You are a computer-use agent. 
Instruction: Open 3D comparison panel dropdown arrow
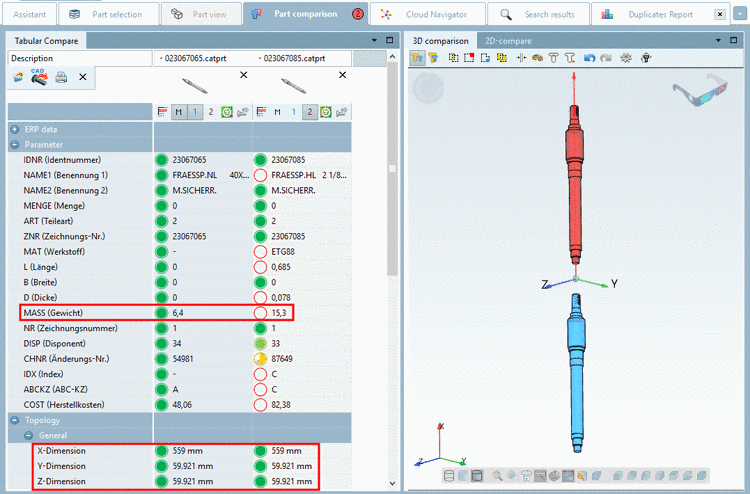pos(718,41)
